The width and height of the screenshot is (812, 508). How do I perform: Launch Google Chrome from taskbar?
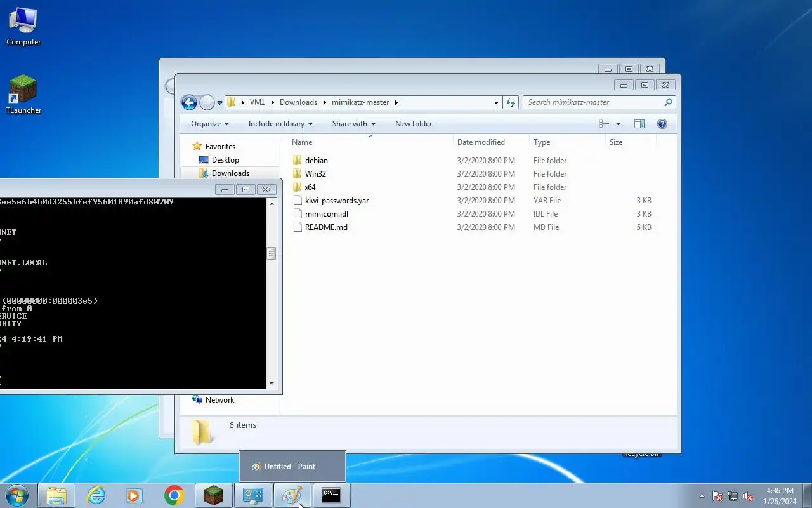(174, 496)
